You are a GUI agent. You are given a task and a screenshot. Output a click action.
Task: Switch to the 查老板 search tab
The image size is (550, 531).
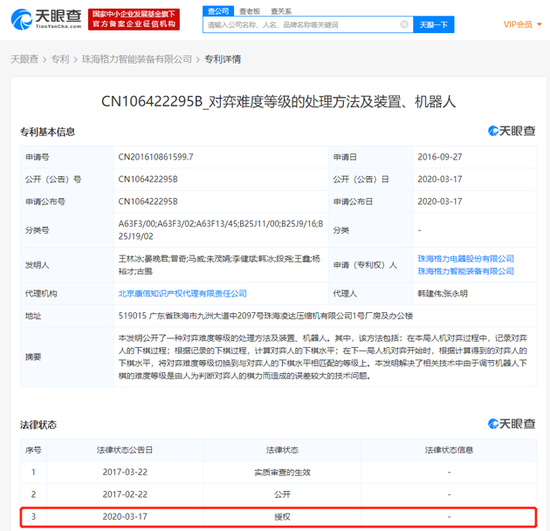coord(249,11)
